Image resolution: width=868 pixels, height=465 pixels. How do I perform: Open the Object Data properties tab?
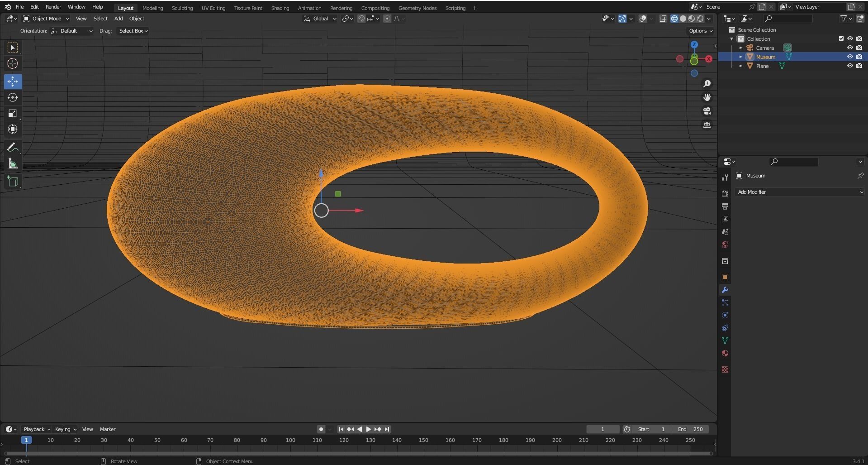[725, 340]
